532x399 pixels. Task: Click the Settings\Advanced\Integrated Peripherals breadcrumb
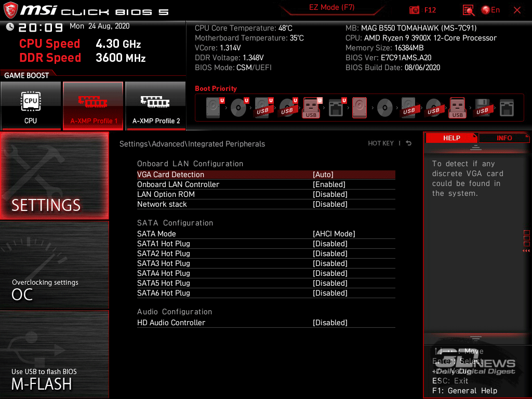coord(192,144)
